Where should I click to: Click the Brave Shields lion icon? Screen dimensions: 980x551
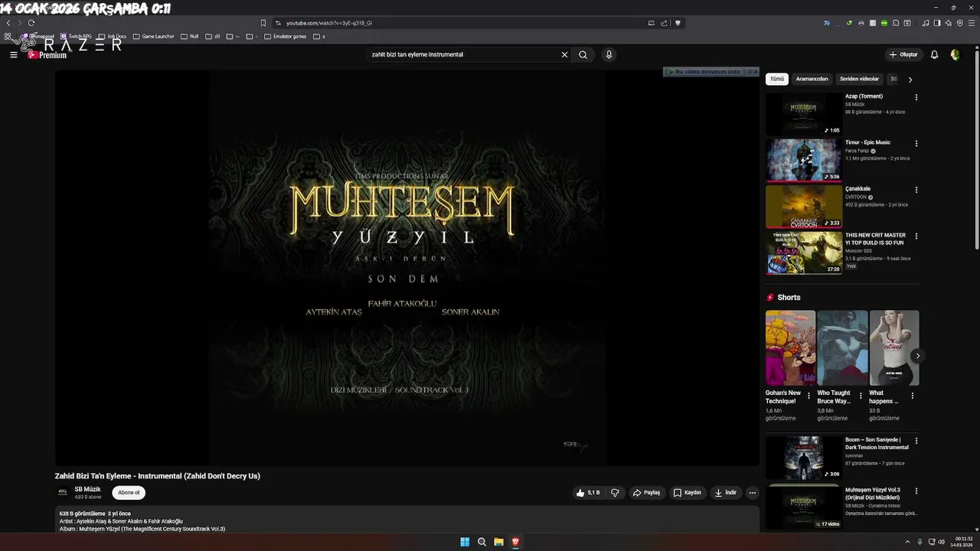678,23
